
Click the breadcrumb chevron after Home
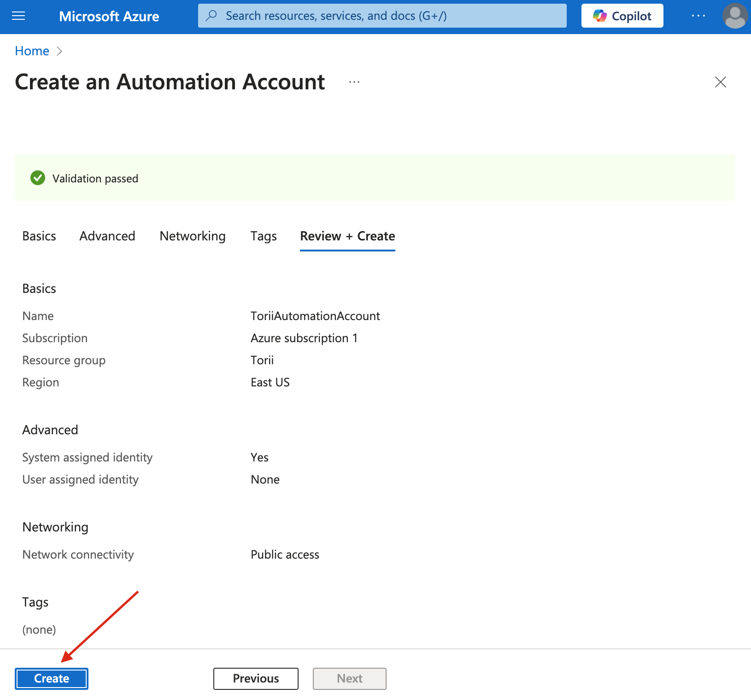tap(59, 51)
